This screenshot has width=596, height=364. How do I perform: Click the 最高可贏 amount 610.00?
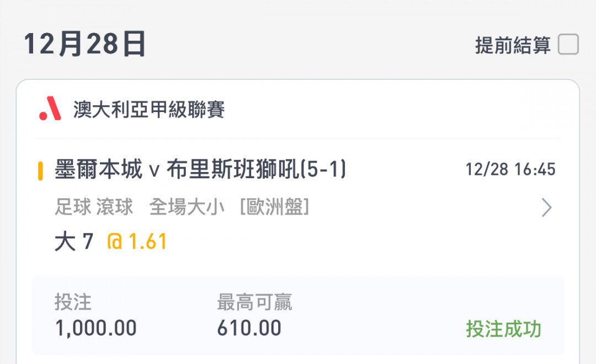pos(249,328)
